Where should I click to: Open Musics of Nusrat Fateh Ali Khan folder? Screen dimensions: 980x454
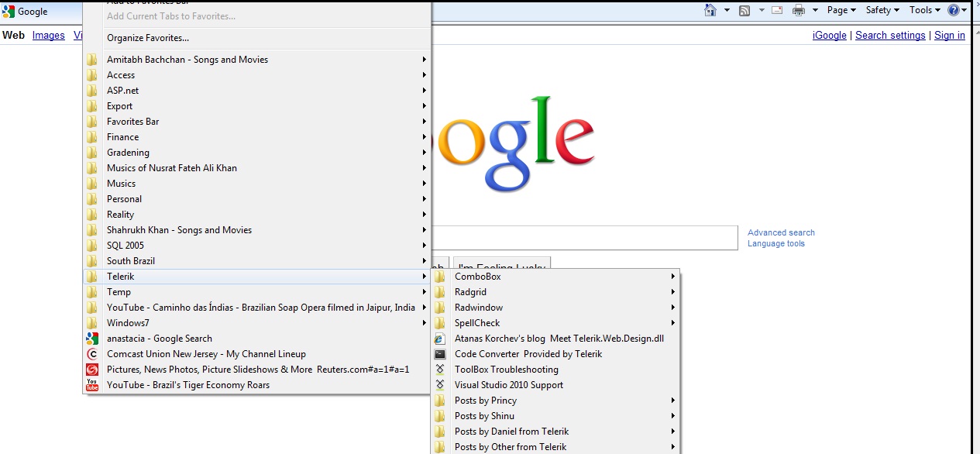coord(256,168)
